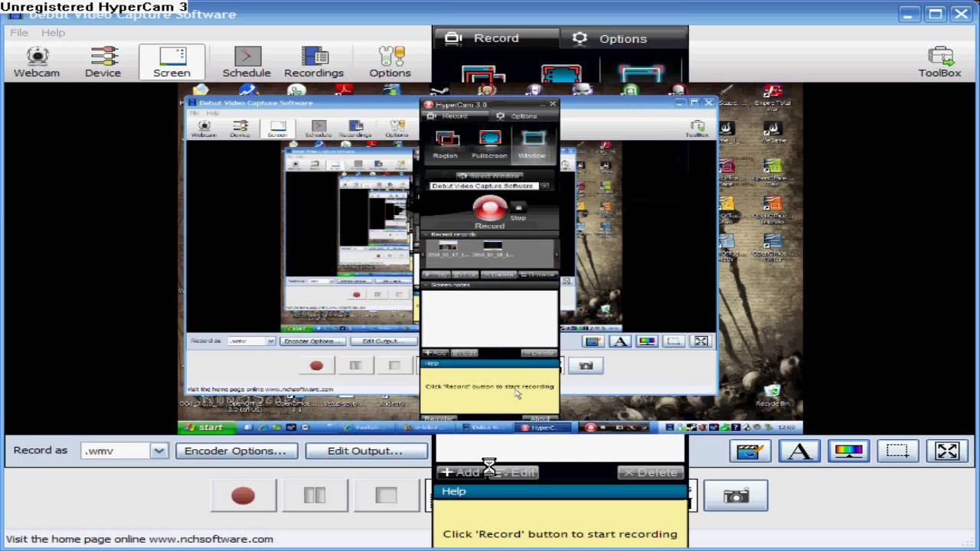Switch to HyperCam Options tab at top

click(623, 38)
